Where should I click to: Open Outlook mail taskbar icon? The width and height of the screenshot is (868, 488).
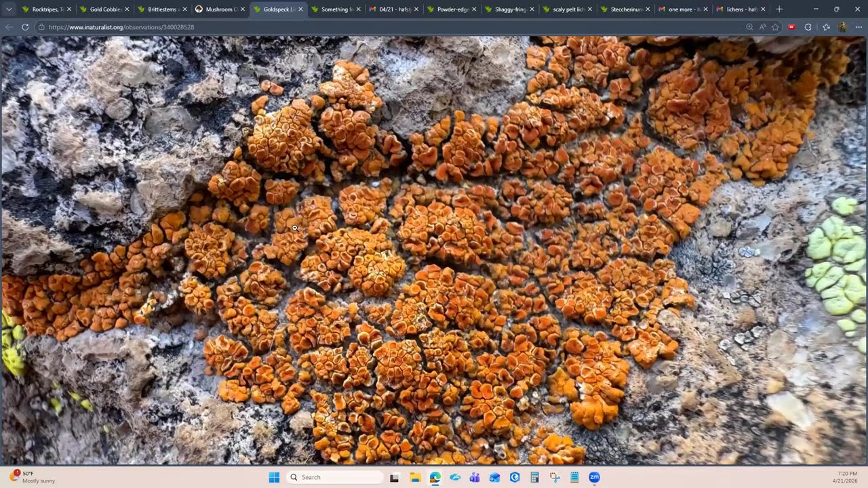(x=494, y=477)
